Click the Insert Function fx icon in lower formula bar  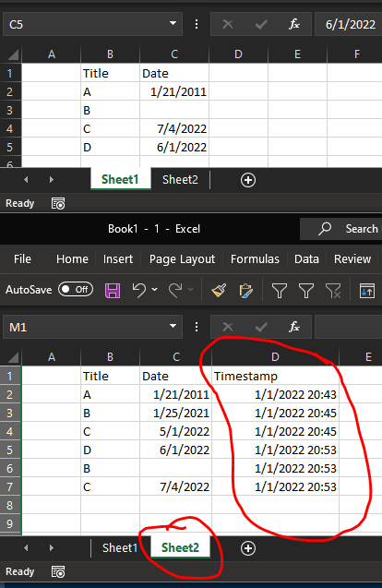294,327
